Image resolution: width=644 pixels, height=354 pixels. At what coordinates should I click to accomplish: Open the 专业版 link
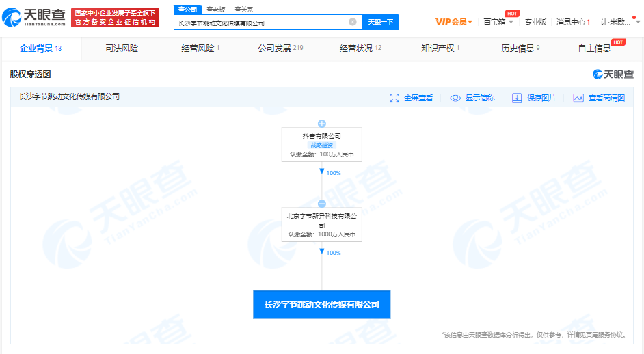coord(535,22)
